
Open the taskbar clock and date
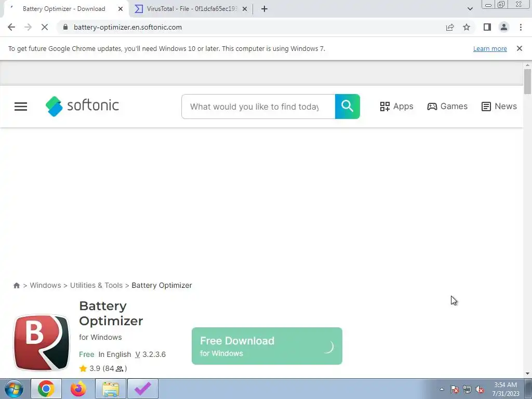point(506,389)
